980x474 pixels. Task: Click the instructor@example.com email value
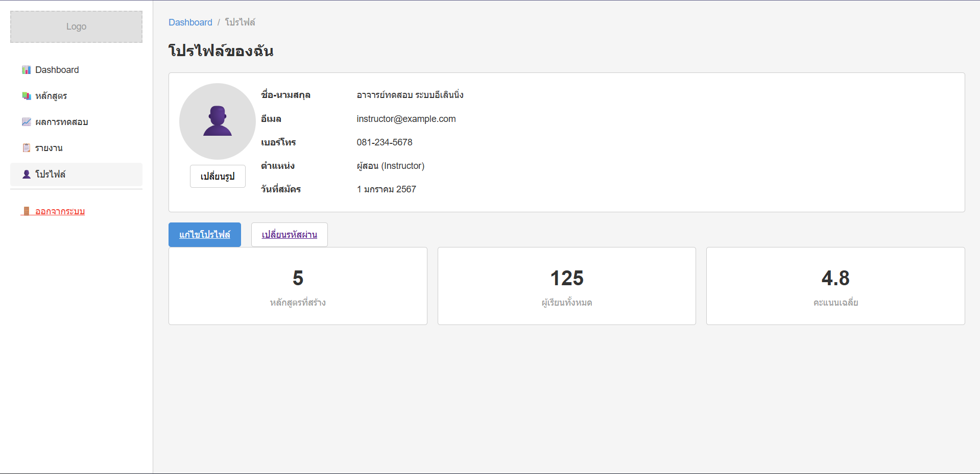coord(406,119)
